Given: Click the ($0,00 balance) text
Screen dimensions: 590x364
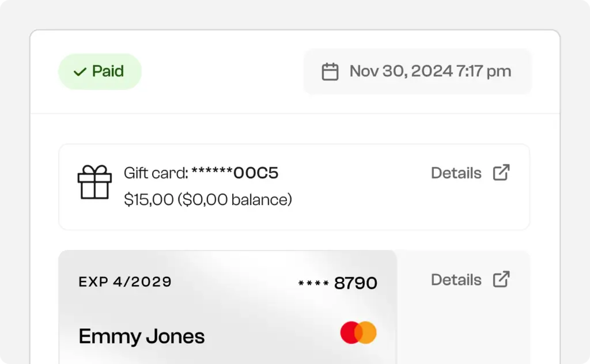Looking at the screenshot, I should [235, 200].
